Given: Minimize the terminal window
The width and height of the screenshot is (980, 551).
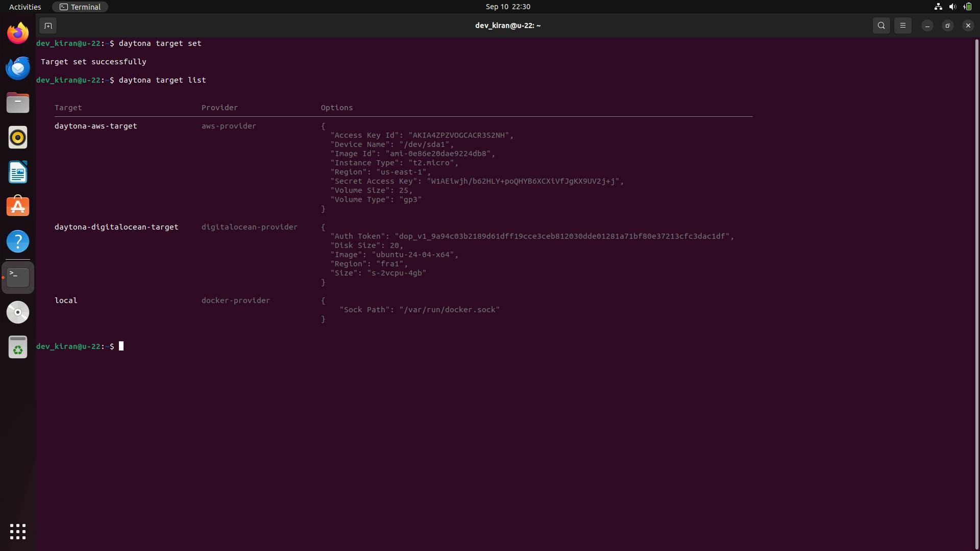Looking at the screenshot, I should pyautogui.click(x=927, y=26).
